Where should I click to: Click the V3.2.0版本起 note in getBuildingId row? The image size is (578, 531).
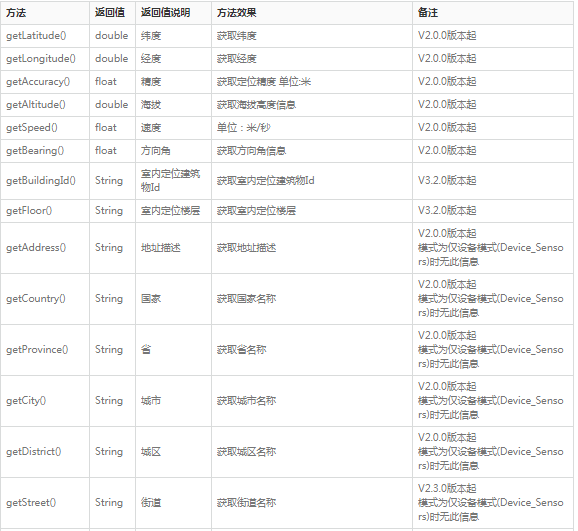[447, 181]
